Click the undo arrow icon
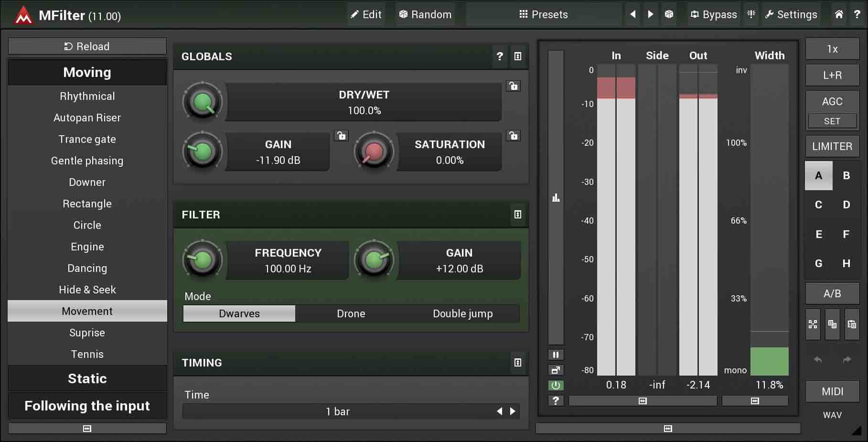The width and height of the screenshot is (868, 442). (818, 359)
